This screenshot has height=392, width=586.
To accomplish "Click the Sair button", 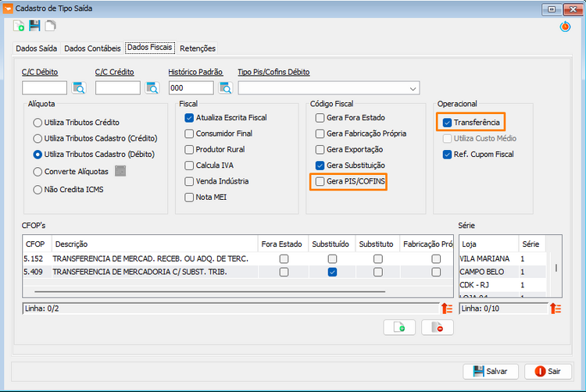I will click(x=548, y=372).
